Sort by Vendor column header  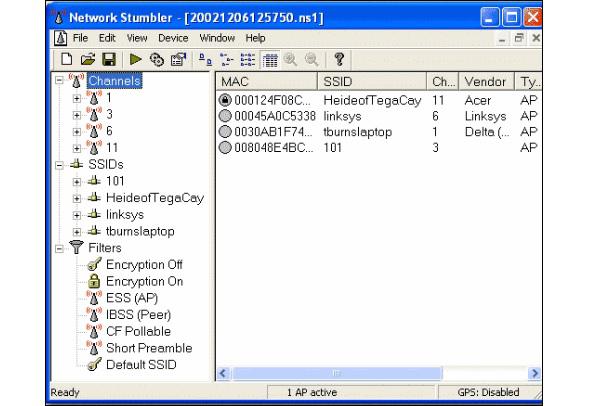click(486, 82)
